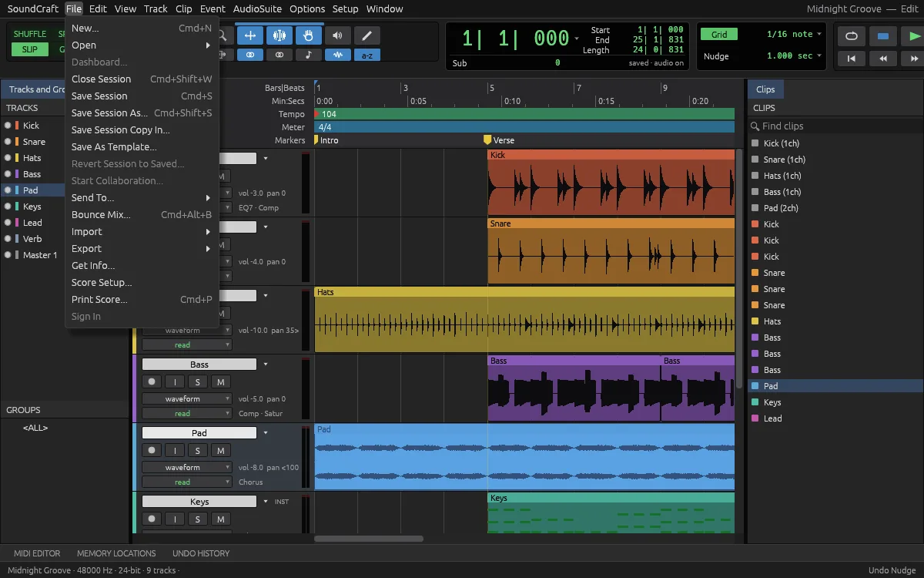Select the Intro marker on timeline

pos(326,140)
